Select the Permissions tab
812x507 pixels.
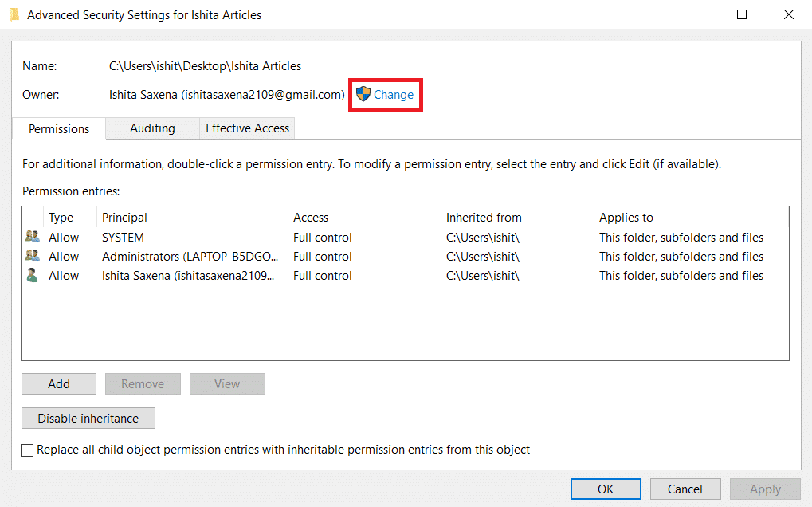point(59,128)
